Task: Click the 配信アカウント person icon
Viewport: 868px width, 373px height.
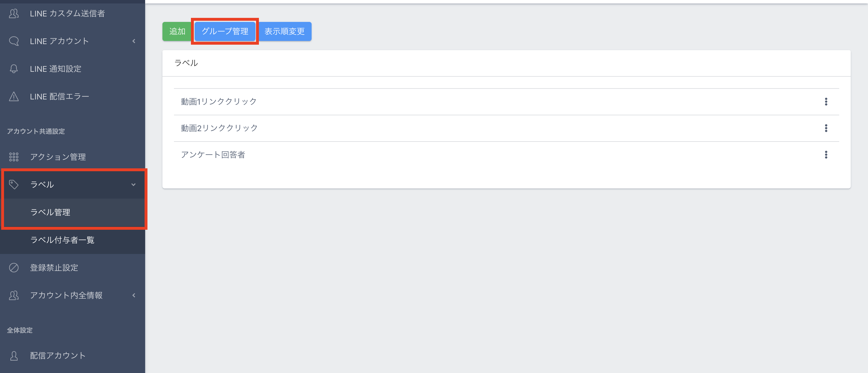Action: (x=14, y=355)
